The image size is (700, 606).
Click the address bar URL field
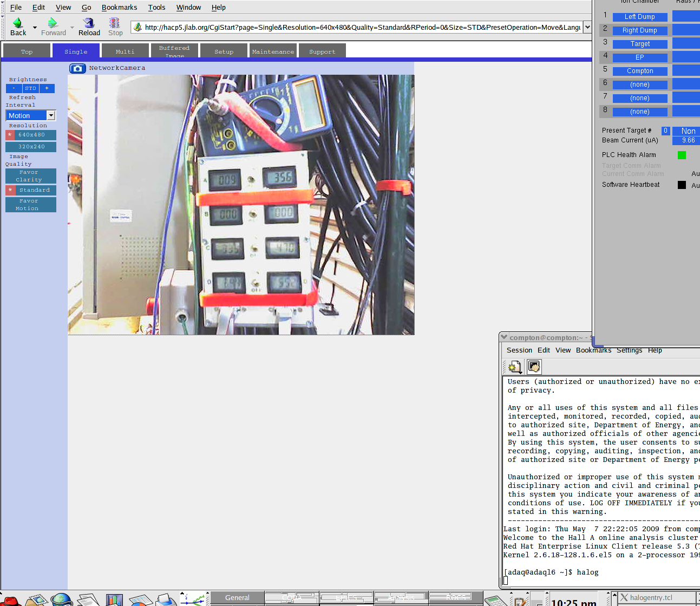(362, 27)
